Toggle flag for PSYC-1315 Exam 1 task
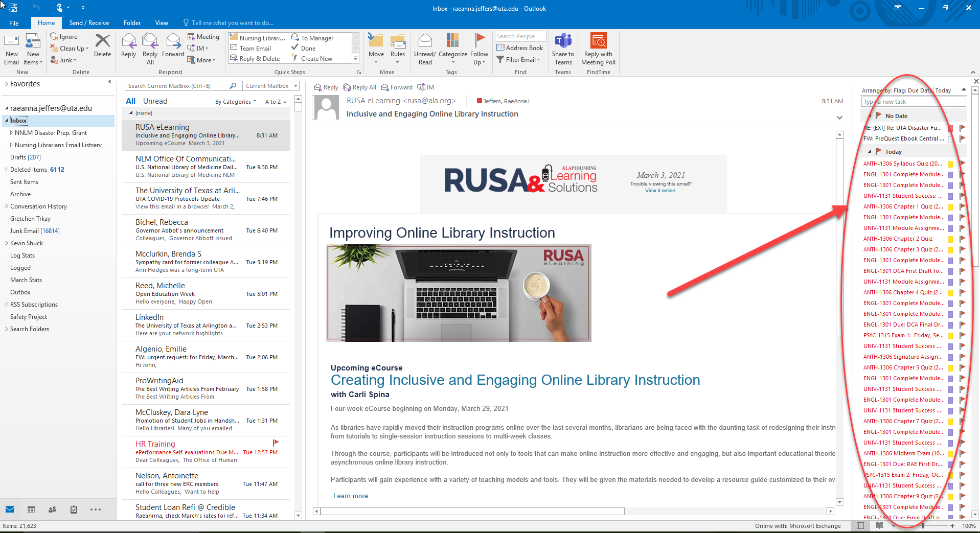Viewport: 980px width, 533px height. pos(962,335)
